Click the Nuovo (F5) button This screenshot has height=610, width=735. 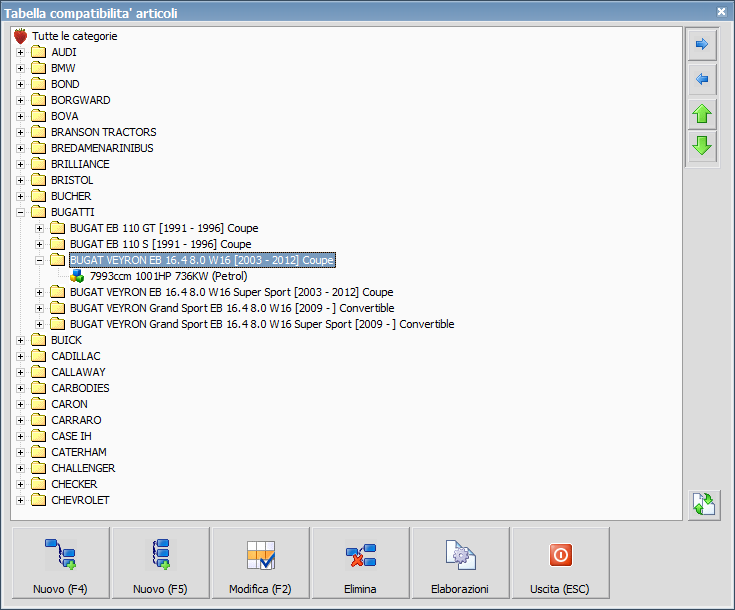160,563
